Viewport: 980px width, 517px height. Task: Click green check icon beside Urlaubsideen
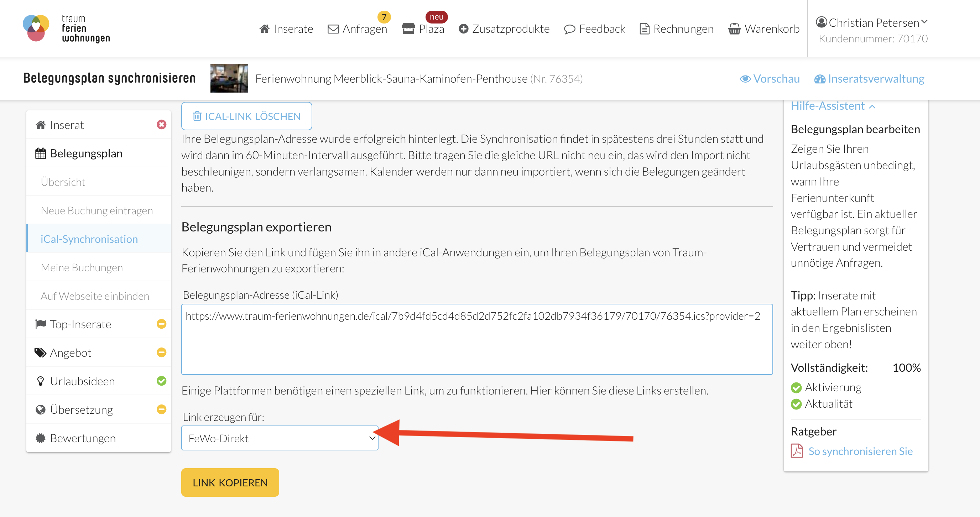click(161, 381)
